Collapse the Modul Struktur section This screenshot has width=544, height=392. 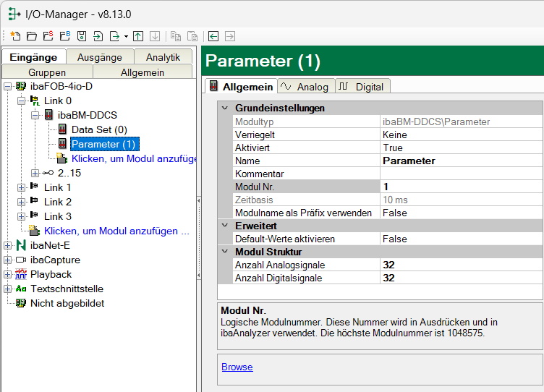pyautogui.click(x=224, y=252)
